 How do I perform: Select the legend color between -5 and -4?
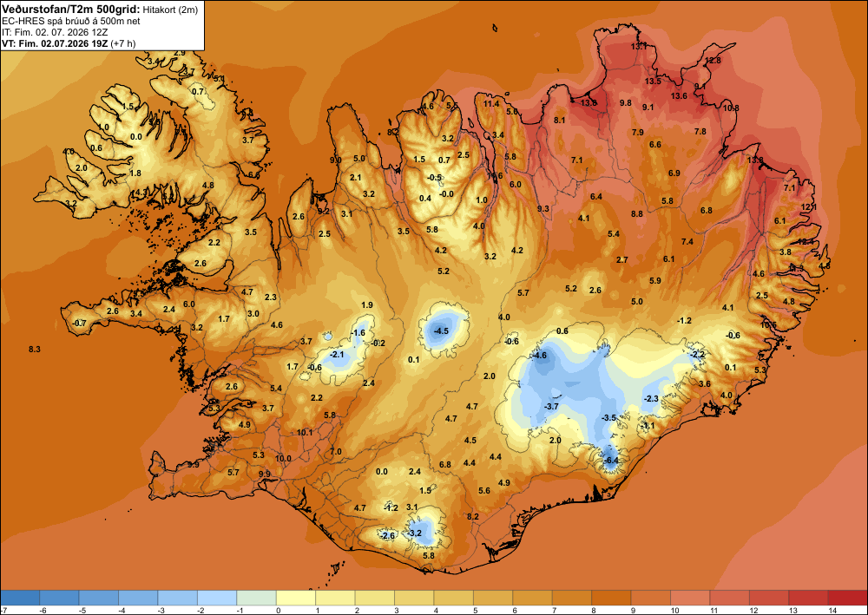pos(99,598)
